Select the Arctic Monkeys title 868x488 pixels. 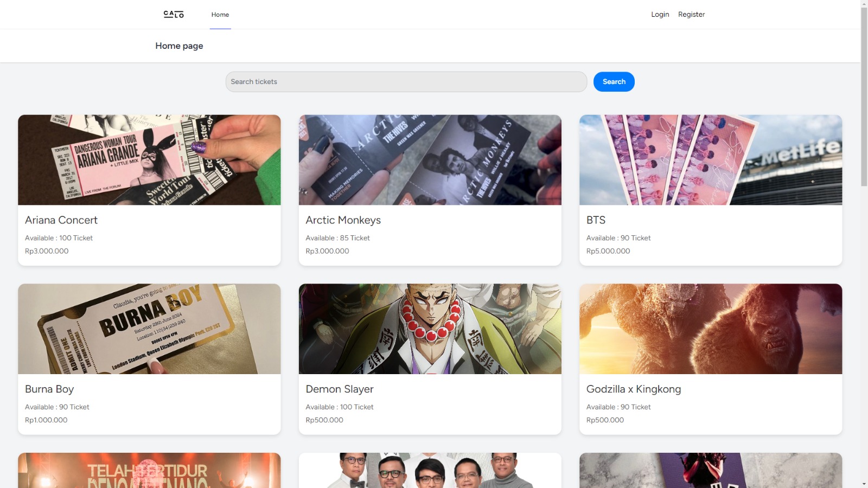(343, 220)
